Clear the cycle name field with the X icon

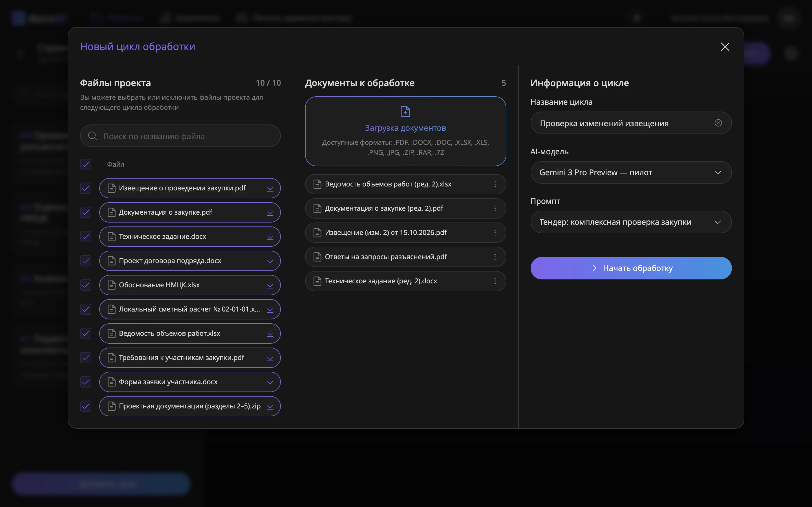pyautogui.click(x=718, y=123)
